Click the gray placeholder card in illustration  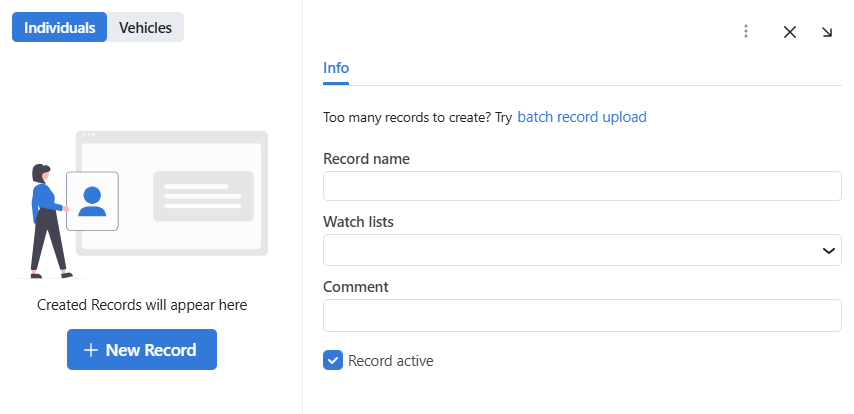point(203,196)
